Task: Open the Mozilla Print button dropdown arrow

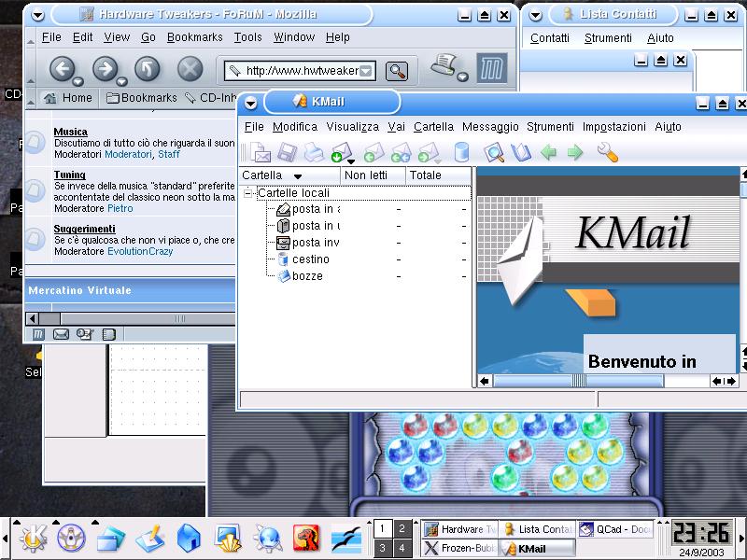Action: tap(462, 77)
